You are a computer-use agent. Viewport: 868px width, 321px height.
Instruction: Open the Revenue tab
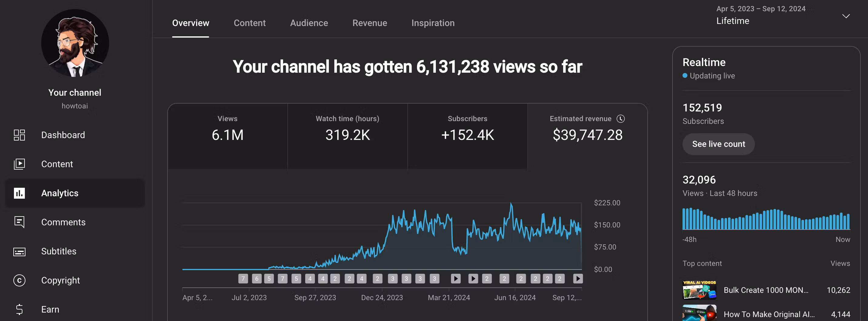tap(369, 23)
